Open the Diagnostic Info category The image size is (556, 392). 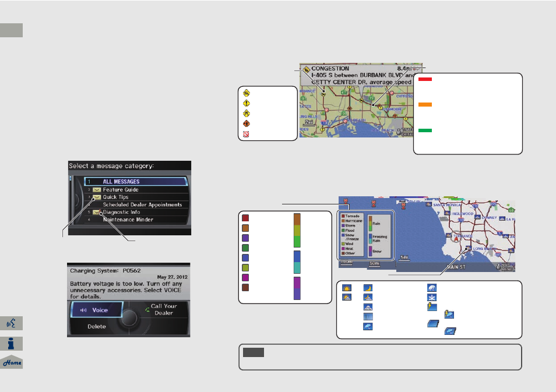coord(136,212)
